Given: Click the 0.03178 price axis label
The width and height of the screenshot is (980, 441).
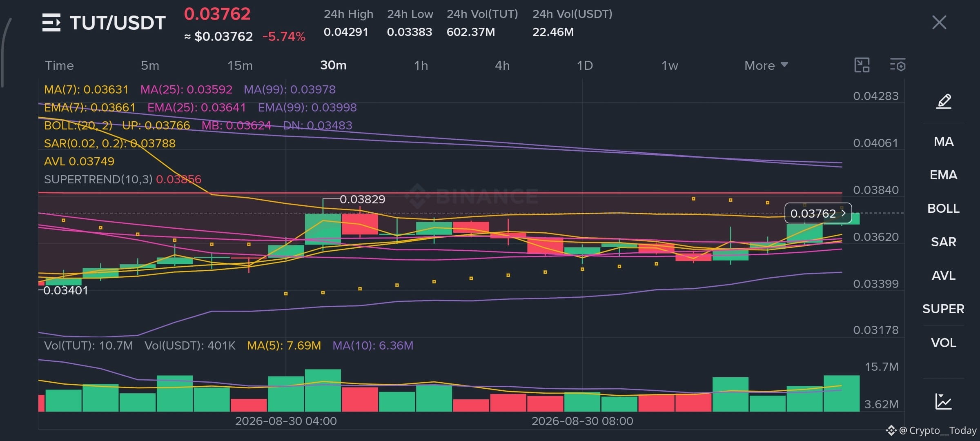Looking at the screenshot, I should (x=876, y=330).
